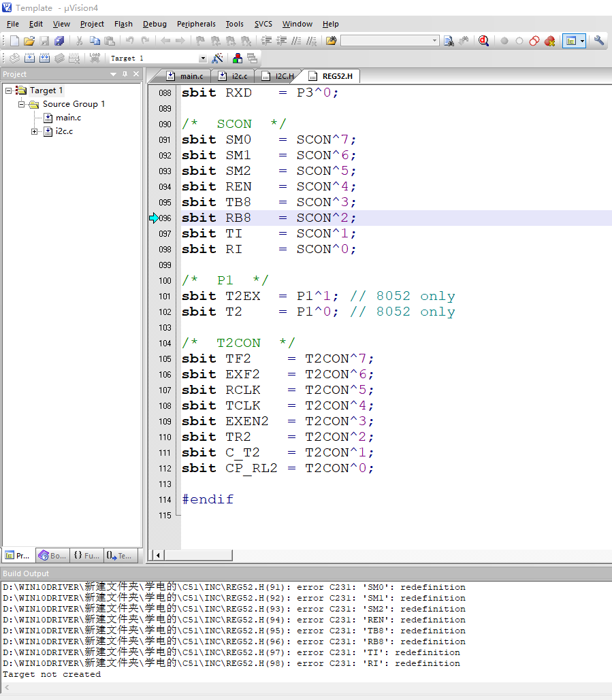Switch to the Books (Bo...) bottom tab
This screenshot has height=700, width=612.
(x=52, y=556)
